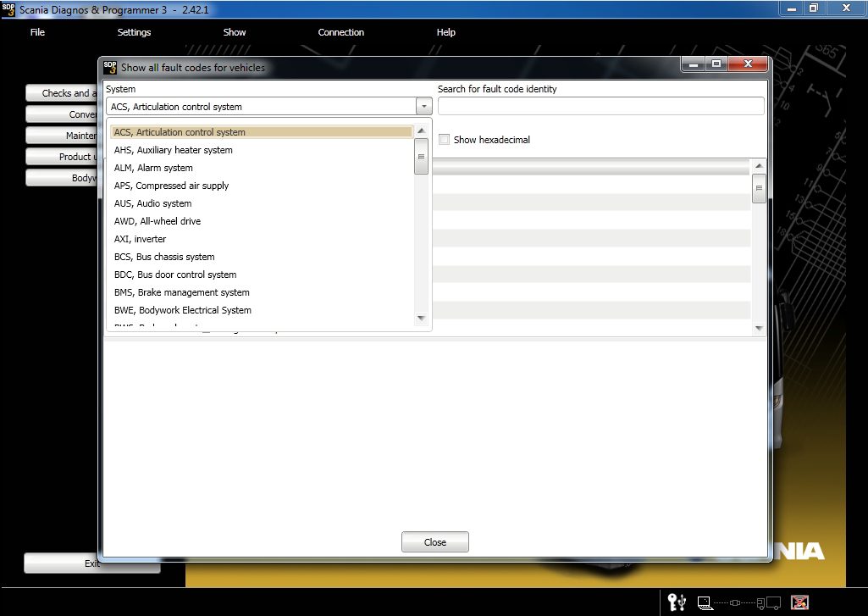Click the Product button in main window
This screenshot has height=616, width=868.
click(x=62, y=156)
